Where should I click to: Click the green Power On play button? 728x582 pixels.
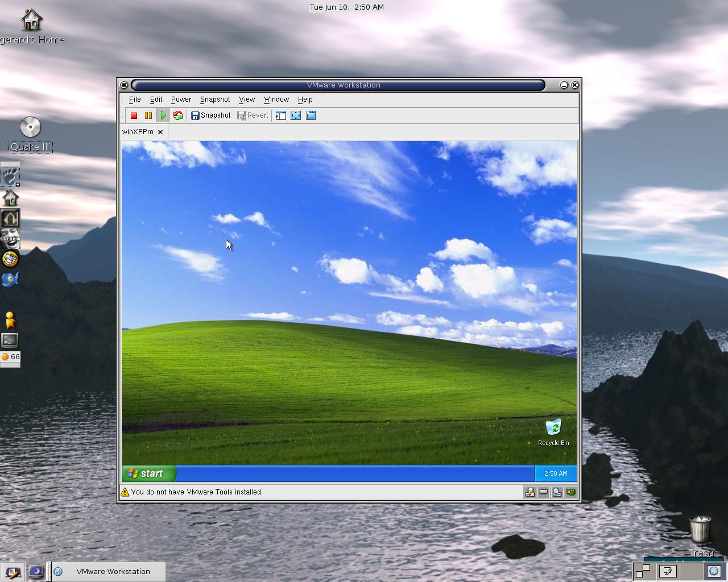(x=163, y=115)
